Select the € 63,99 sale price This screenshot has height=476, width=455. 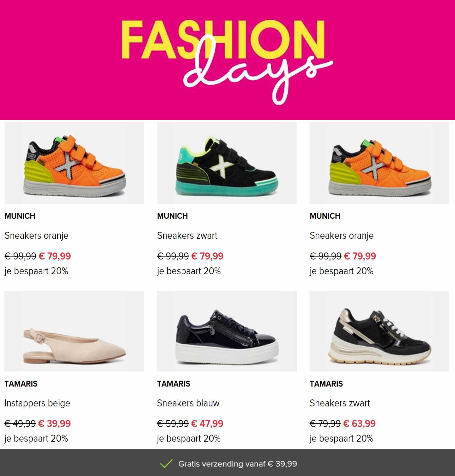[360, 424]
